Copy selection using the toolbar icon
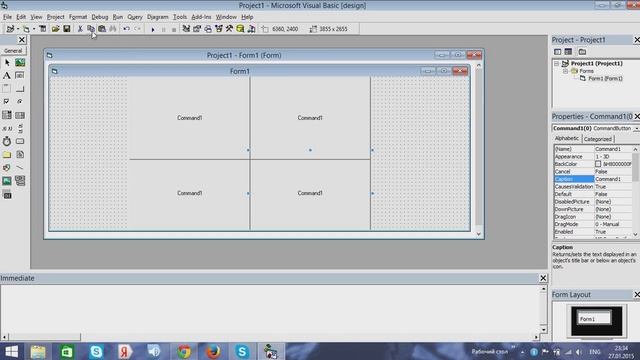Image resolution: width=640 pixels, height=360 pixels. 91,29
